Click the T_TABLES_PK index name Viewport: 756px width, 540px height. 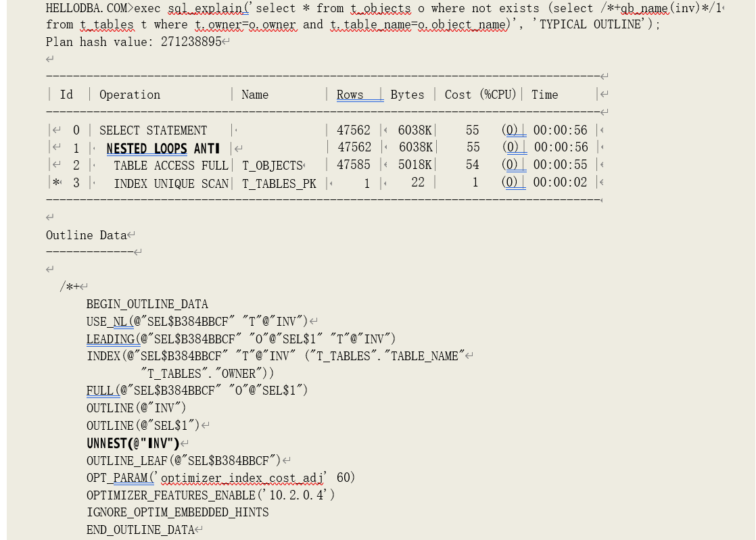tap(279, 184)
